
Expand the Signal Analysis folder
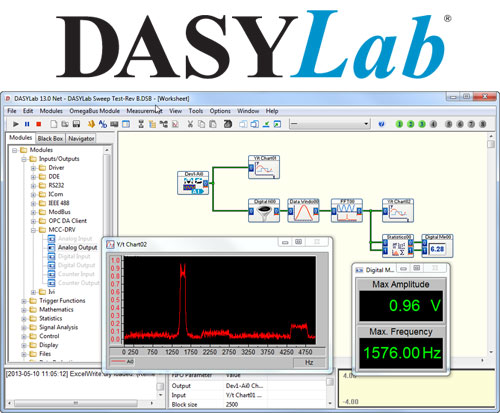tap(24, 328)
